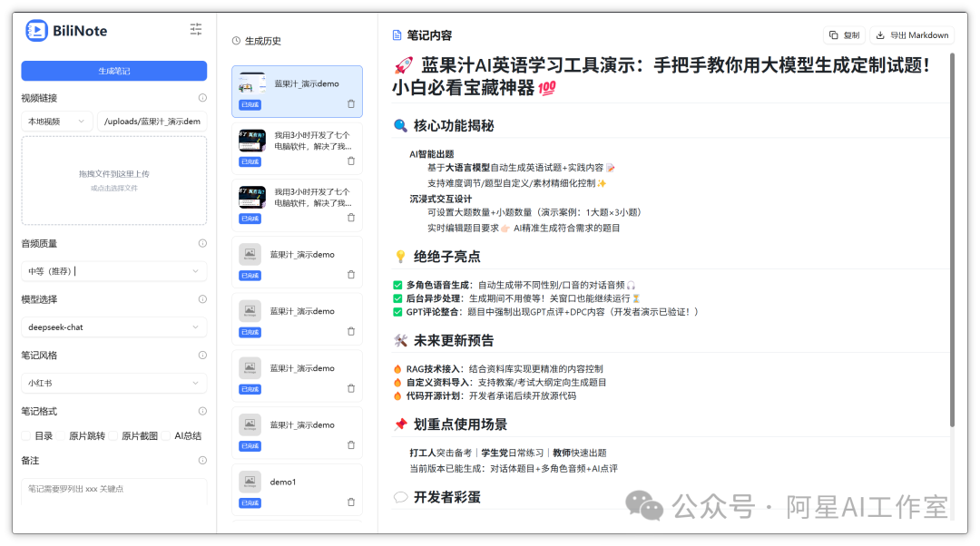Image resolution: width=980 pixels, height=546 pixels.
Task: Click the 核心功能揭秘 section heading
Action: point(453,125)
